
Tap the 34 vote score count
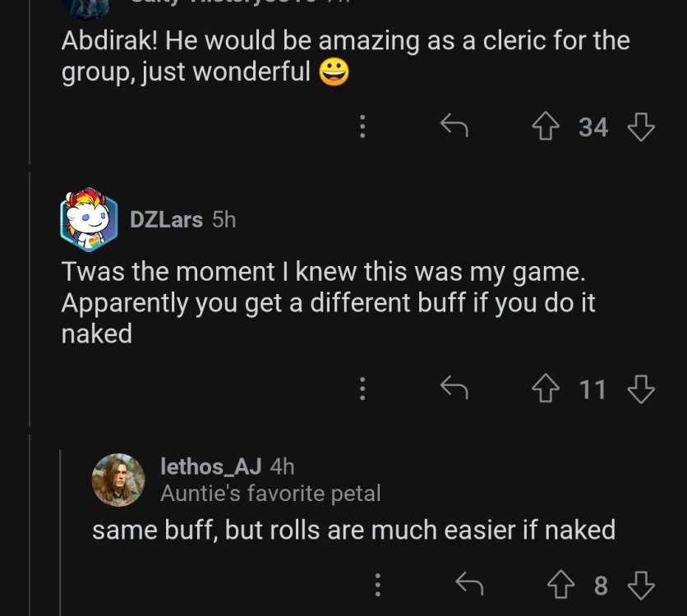tap(593, 127)
